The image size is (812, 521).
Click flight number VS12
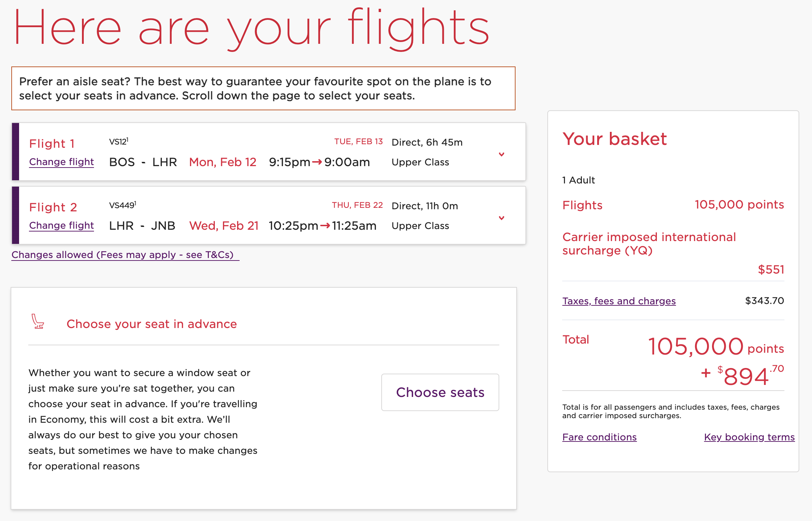[x=119, y=142]
